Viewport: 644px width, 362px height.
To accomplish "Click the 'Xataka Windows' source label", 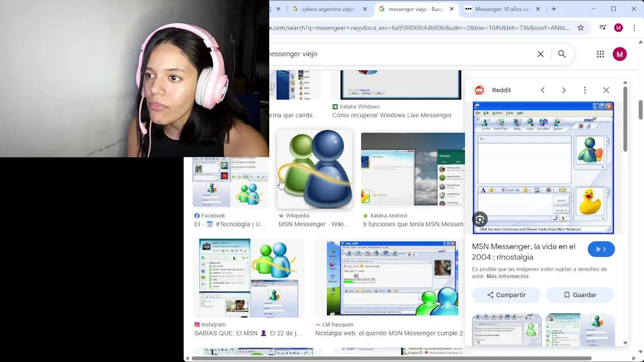I will (359, 107).
